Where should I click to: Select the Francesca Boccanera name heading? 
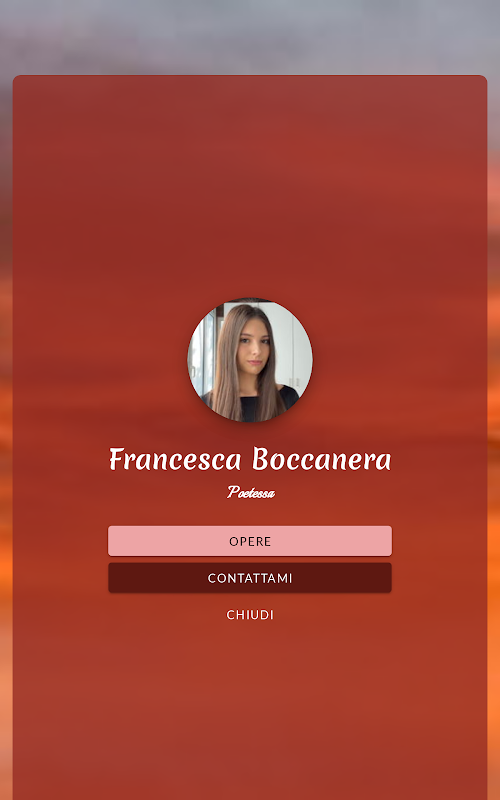[x=250, y=459]
